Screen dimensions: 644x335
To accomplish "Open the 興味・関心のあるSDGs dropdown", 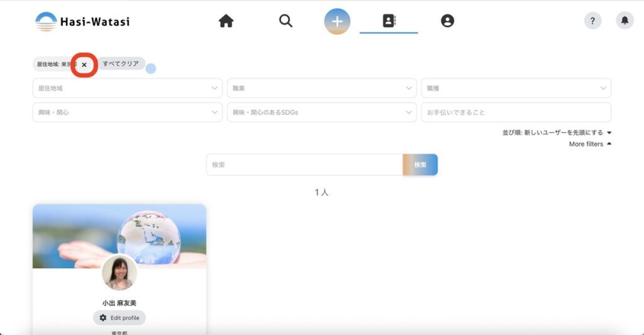I will click(x=321, y=113).
